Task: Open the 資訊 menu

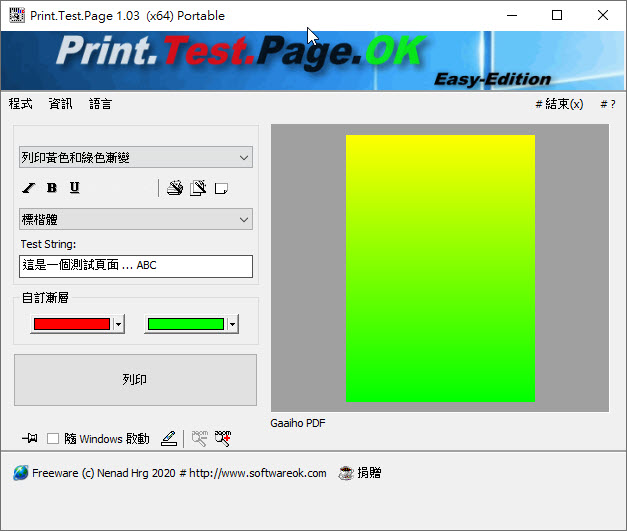Action: [x=60, y=104]
